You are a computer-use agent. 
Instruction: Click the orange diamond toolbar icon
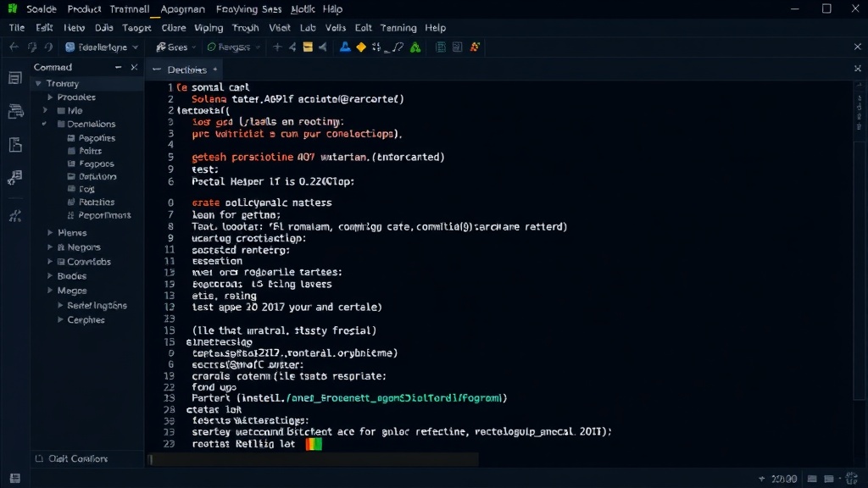click(x=361, y=47)
